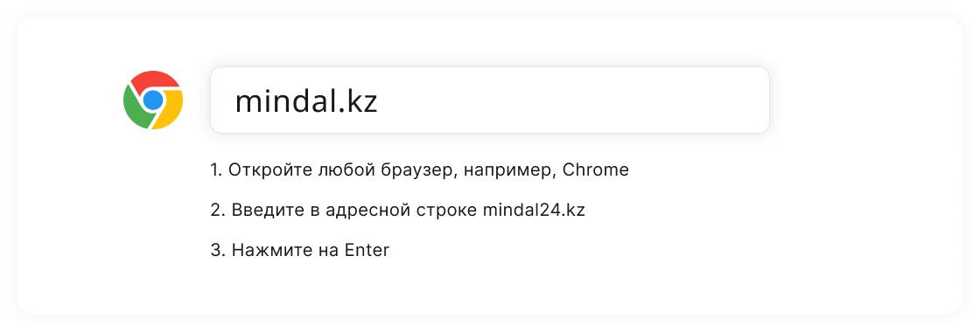The width and height of the screenshot is (980, 332).
Task: Select step 3 'Нажмите на Enter' line
Action: 300,251
